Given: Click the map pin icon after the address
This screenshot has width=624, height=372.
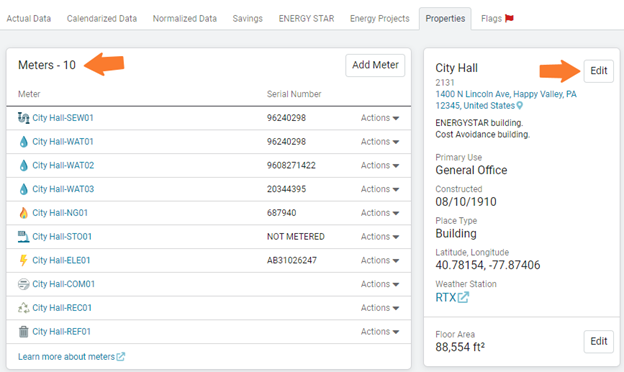Looking at the screenshot, I should click(519, 105).
